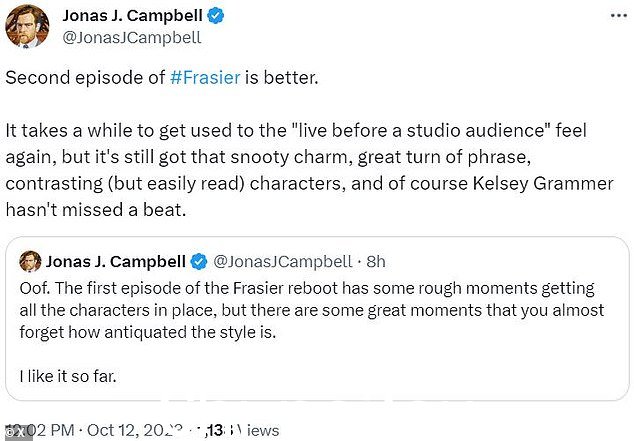
Task: Click the small avatar in the quoted tweet
Action: [30, 261]
